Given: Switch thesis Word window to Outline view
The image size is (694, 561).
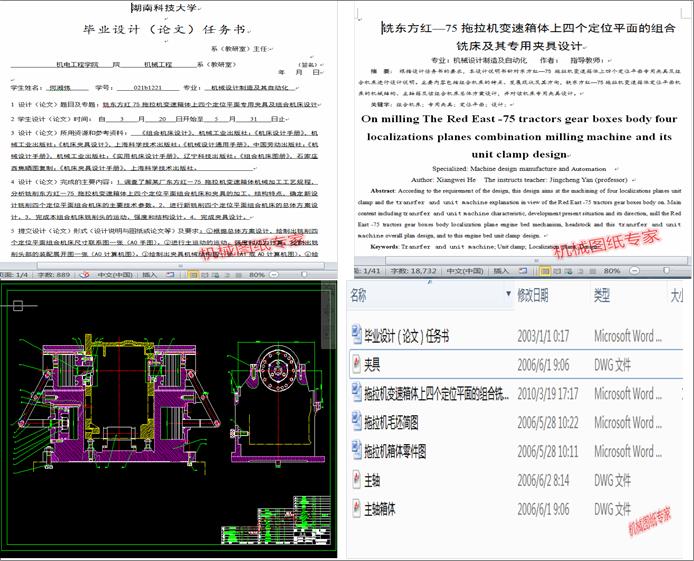Looking at the screenshot, I should 580,271.
